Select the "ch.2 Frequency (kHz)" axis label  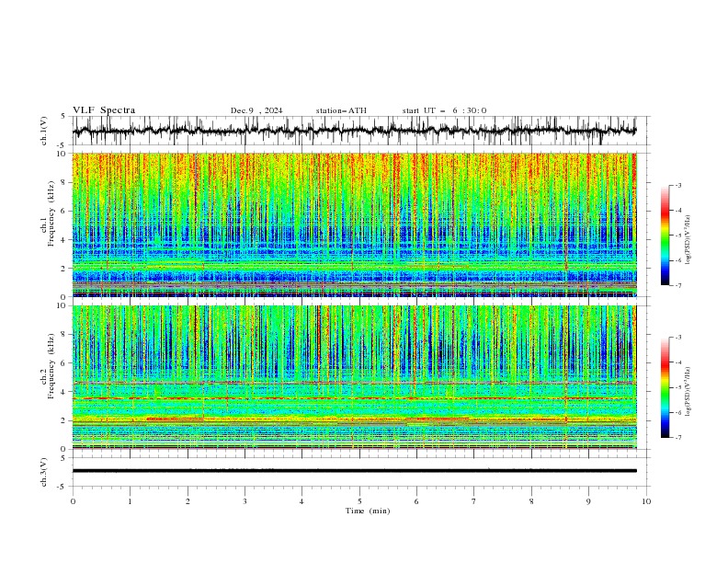[x=48, y=365]
